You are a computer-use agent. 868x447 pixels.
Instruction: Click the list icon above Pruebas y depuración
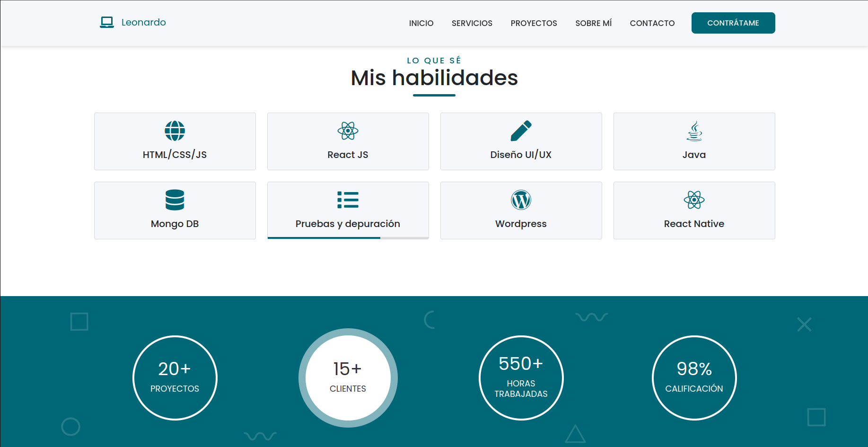click(x=348, y=200)
